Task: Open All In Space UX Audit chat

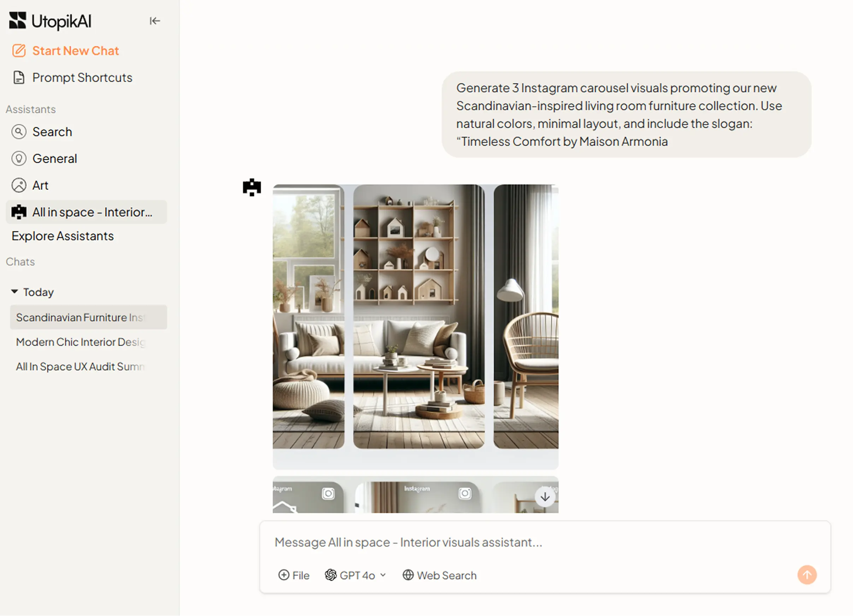Action: point(81,367)
